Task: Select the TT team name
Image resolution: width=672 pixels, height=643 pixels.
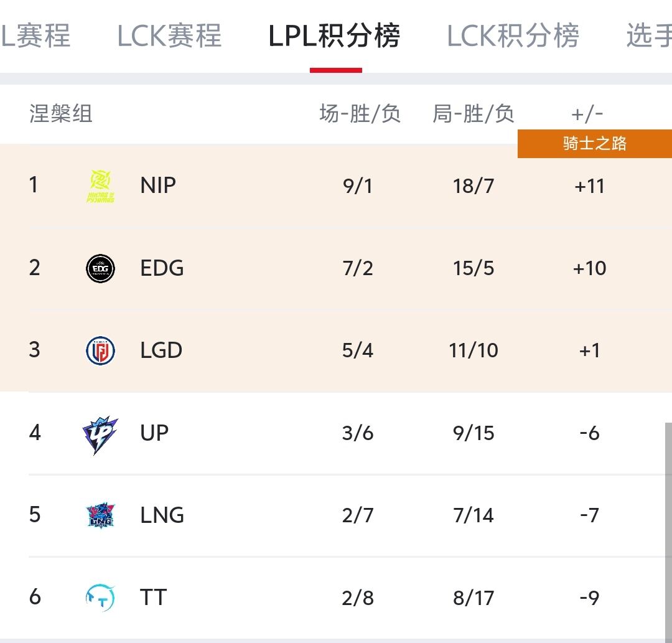Action: [153, 598]
